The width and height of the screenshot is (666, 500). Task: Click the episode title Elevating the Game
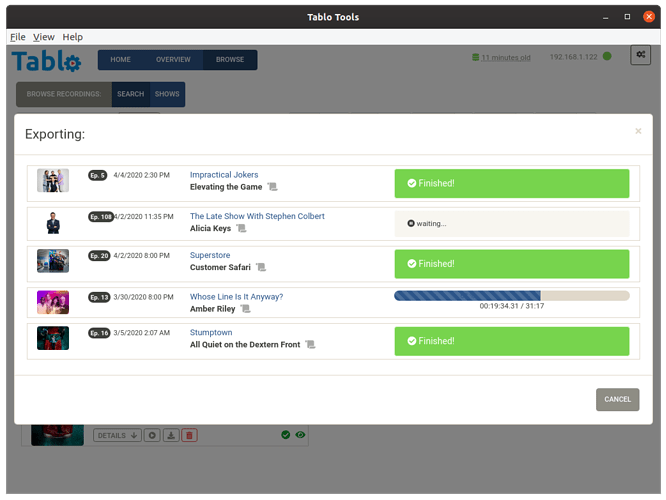point(226,187)
